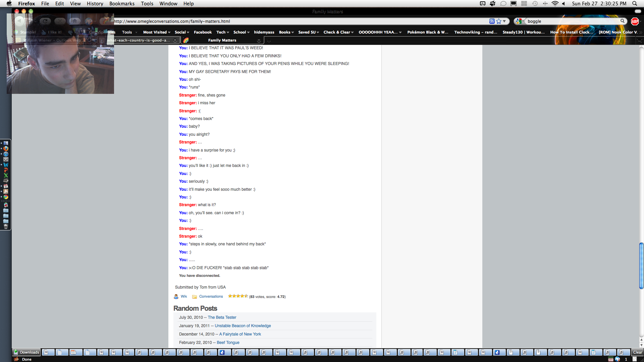Viewport: 644px width, 362px height.
Task: Open the Unstable Beacon of Knowledge link
Action: coord(243,326)
